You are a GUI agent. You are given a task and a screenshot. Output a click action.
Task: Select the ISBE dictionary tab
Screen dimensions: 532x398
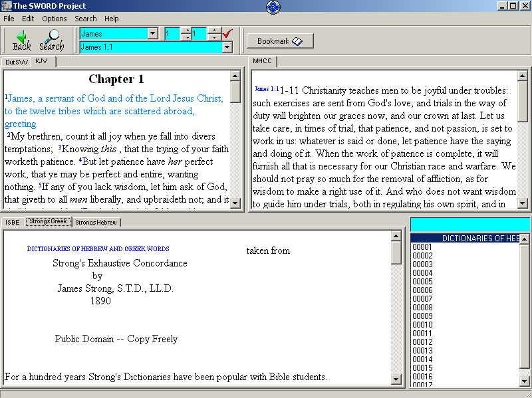pos(13,223)
